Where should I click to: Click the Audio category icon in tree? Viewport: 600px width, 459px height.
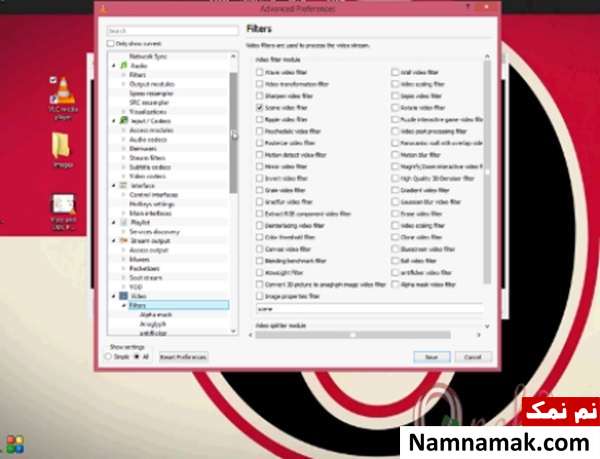click(x=124, y=65)
